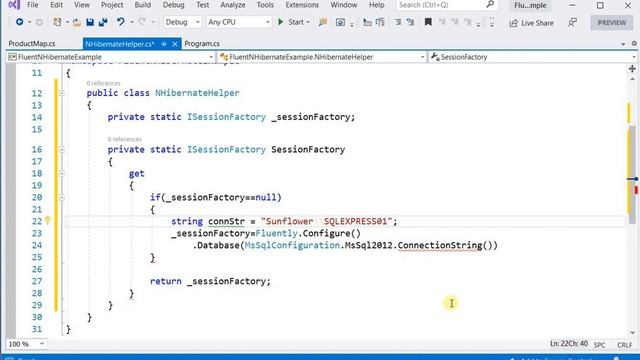Click the increase indent icon
Screen dimensions: 640x360
(x=410, y=22)
